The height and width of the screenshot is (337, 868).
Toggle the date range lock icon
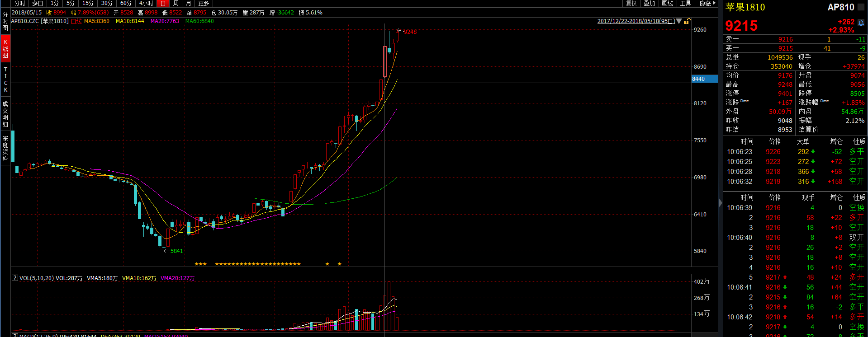[687, 21]
